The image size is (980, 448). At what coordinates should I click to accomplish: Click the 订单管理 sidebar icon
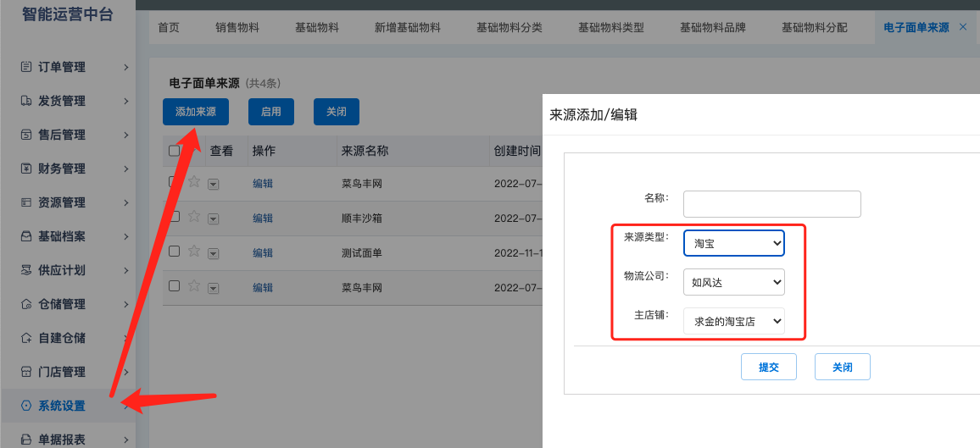tap(26, 67)
